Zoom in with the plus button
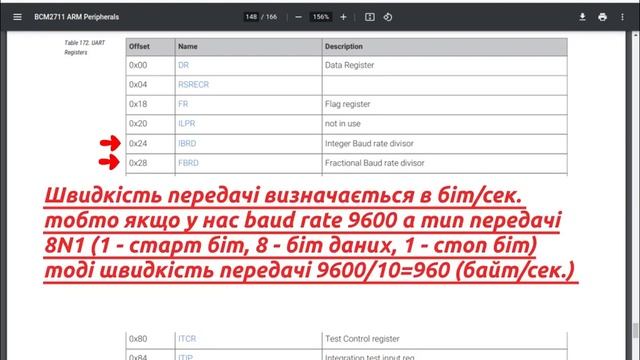Screen dimensions: 640x360 pos(343,17)
